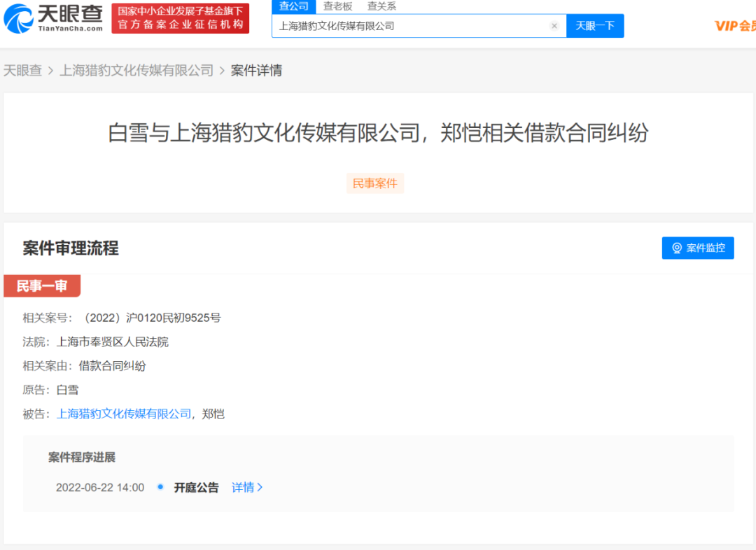
Task: Go to 天眼查 home breadcrumb
Action: 22,71
